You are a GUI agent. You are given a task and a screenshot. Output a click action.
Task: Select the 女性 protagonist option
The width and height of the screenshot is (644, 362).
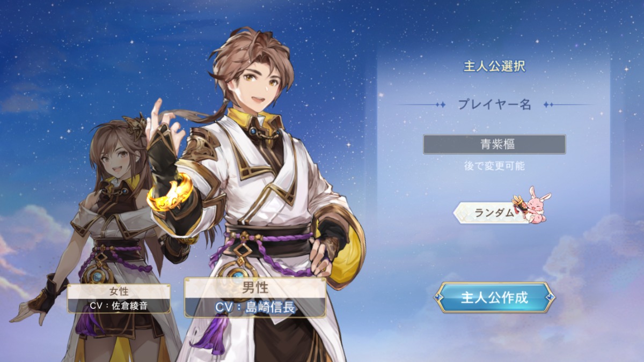[x=119, y=298]
